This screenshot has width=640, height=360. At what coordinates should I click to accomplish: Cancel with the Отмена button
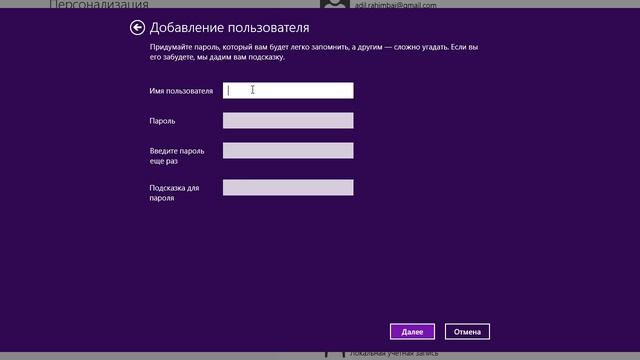pyautogui.click(x=467, y=331)
